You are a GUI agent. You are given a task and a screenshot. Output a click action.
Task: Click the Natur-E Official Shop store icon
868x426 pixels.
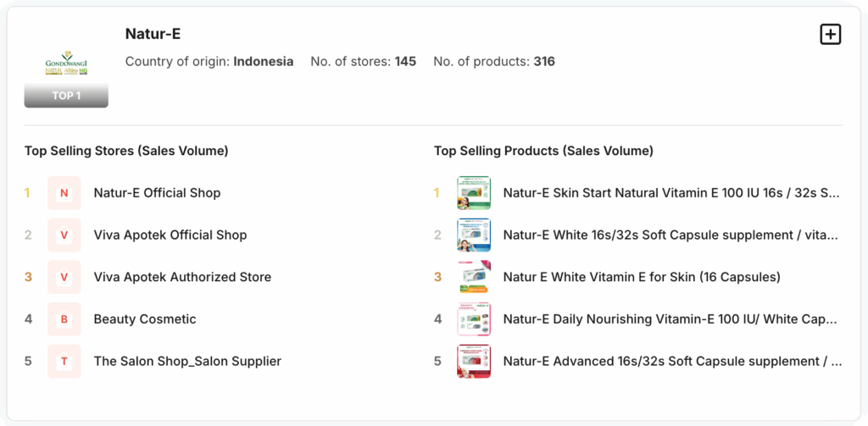point(64,193)
